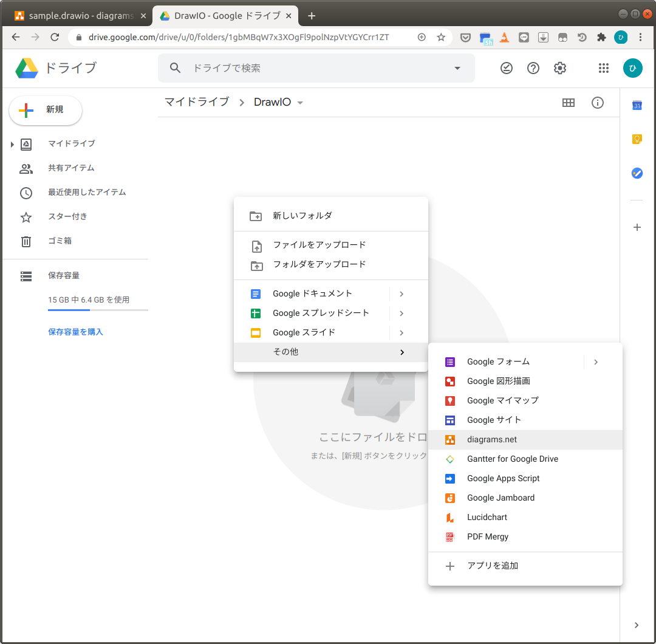Open Help via the question mark icon
The image size is (656, 644).
[x=533, y=68]
